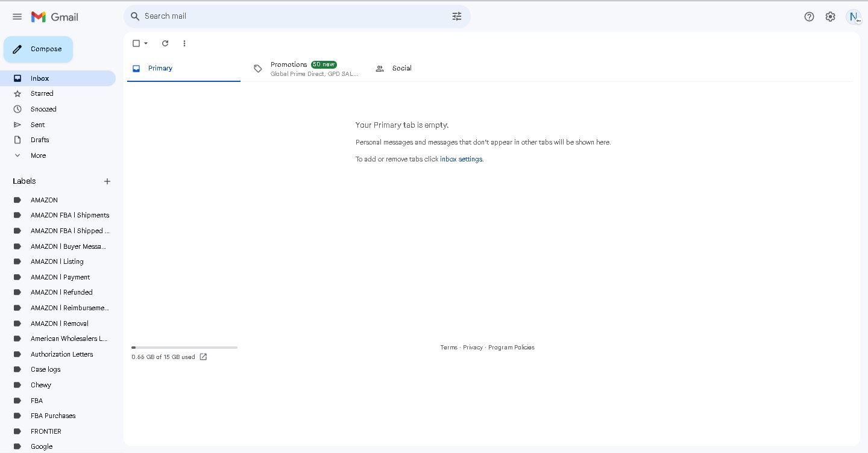The width and height of the screenshot is (868, 453).
Task: Open Settings gear icon
Action: pos(831,17)
